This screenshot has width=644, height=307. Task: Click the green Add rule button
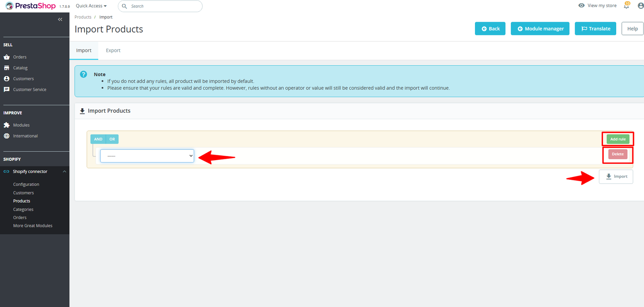[x=618, y=139]
